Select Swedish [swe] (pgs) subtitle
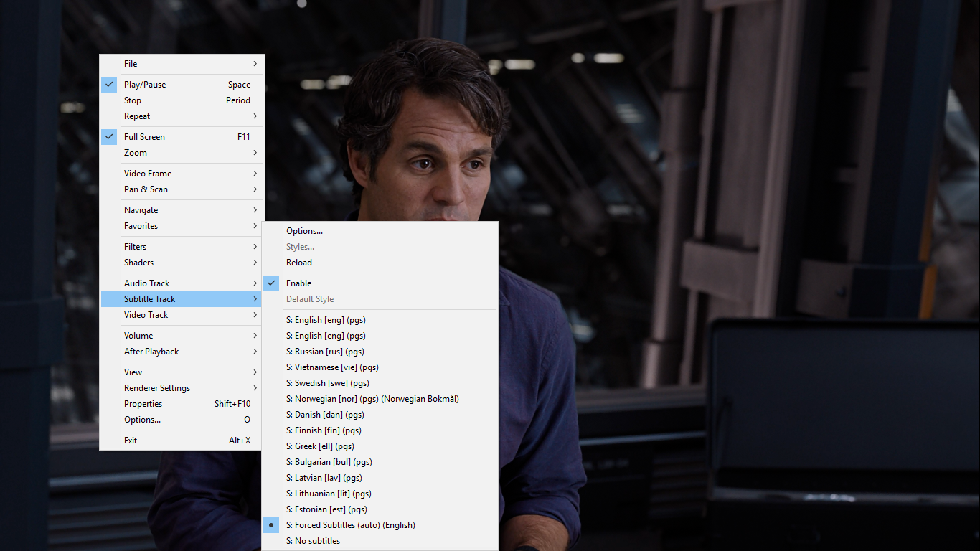 coord(380,383)
